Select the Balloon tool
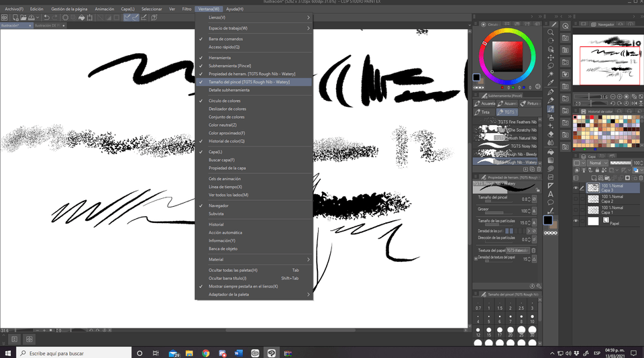Image resolution: width=644 pixels, height=358 pixels. (x=550, y=202)
